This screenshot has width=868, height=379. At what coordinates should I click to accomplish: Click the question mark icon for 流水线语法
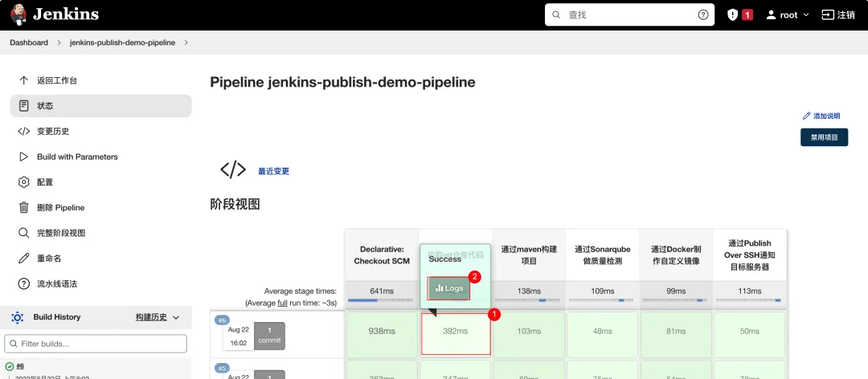[x=23, y=283]
